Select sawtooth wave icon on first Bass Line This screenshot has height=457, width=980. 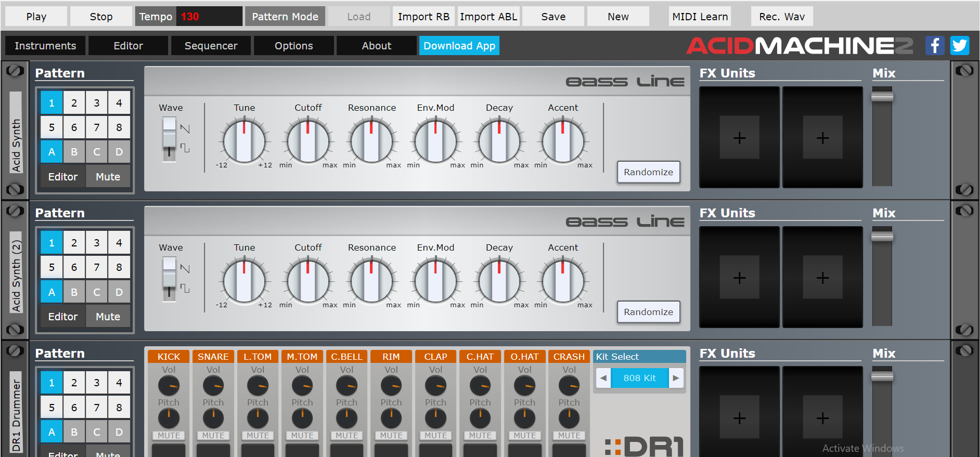tap(185, 128)
